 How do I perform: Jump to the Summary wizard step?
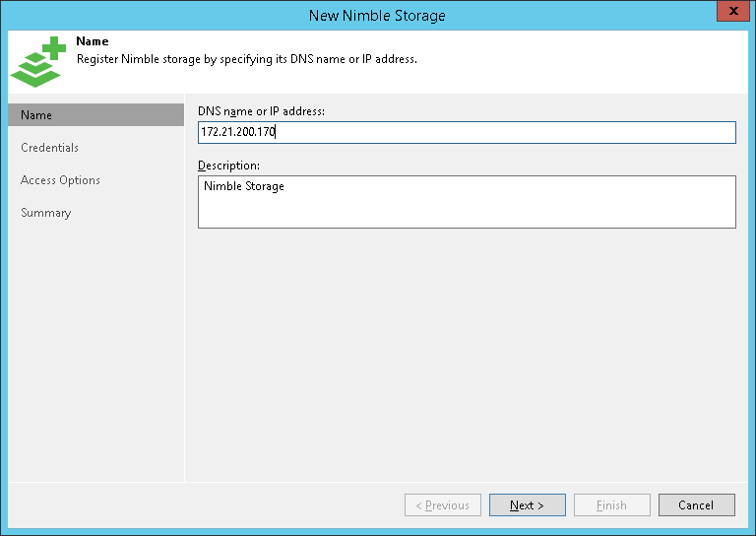45,213
